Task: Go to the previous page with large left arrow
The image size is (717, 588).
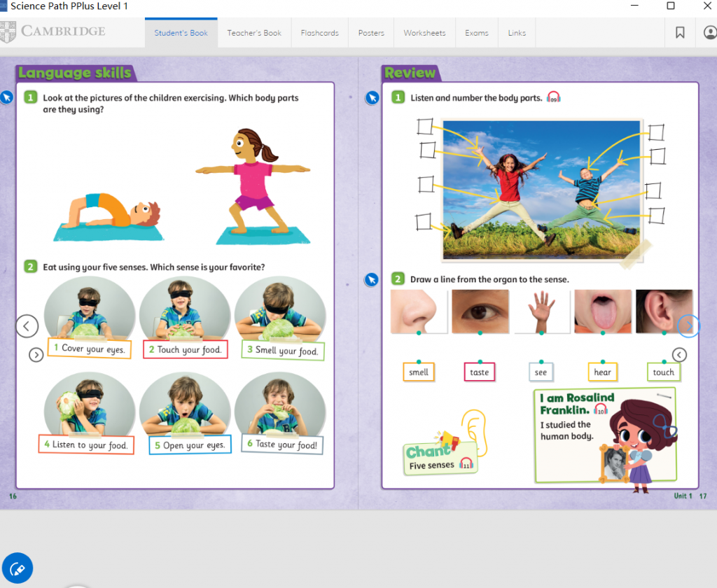Action: pos(27,325)
